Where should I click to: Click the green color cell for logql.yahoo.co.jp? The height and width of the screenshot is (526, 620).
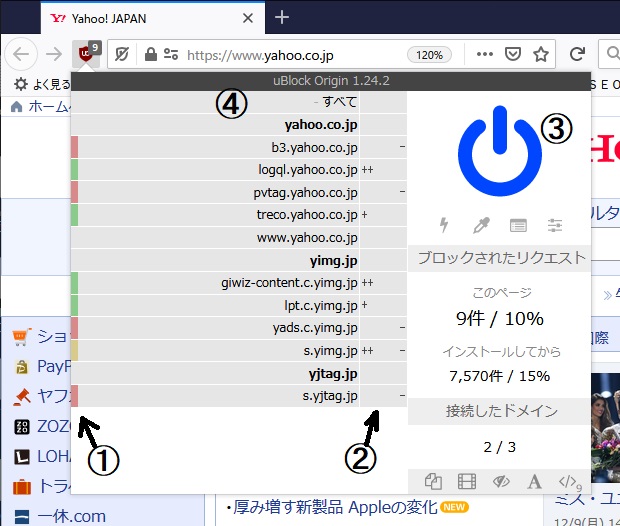(74, 170)
